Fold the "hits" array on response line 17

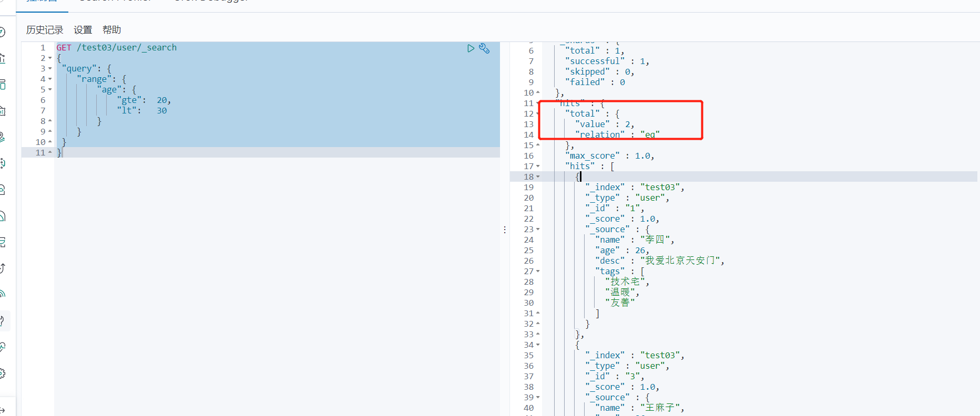click(538, 167)
